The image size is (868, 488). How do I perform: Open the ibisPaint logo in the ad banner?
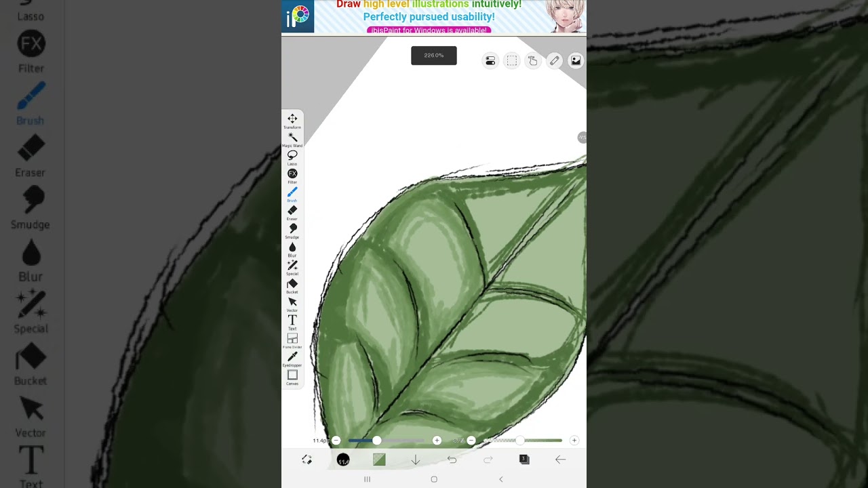298,16
